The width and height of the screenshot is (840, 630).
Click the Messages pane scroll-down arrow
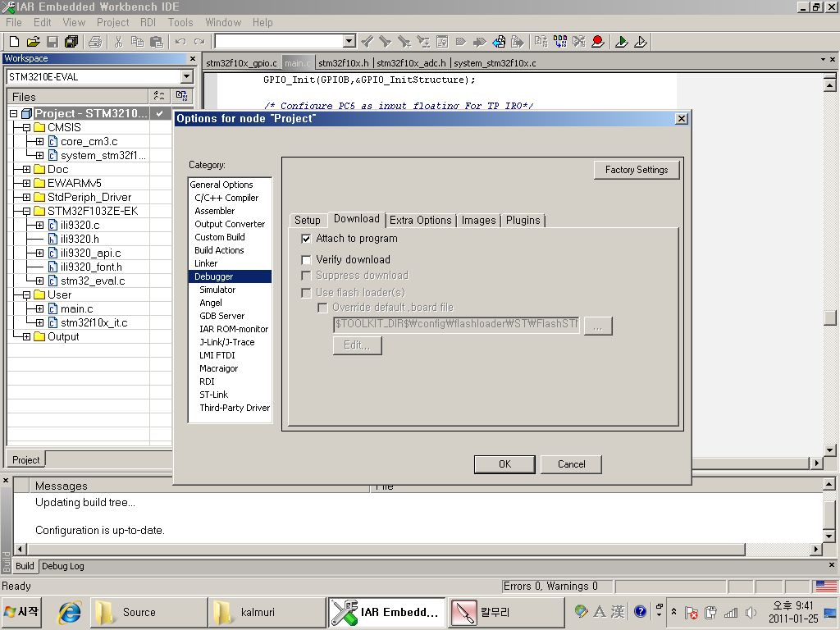[829, 536]
